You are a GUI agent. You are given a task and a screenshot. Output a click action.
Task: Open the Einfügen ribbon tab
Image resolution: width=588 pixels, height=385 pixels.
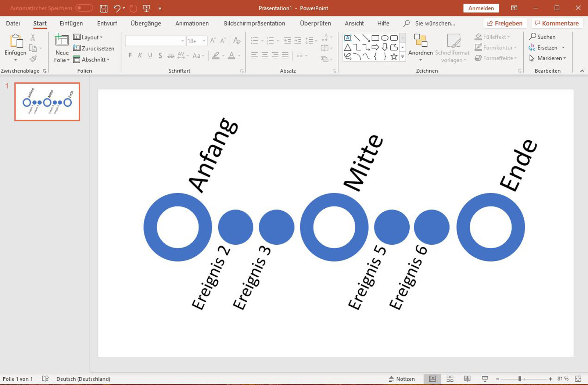(71, 23)
